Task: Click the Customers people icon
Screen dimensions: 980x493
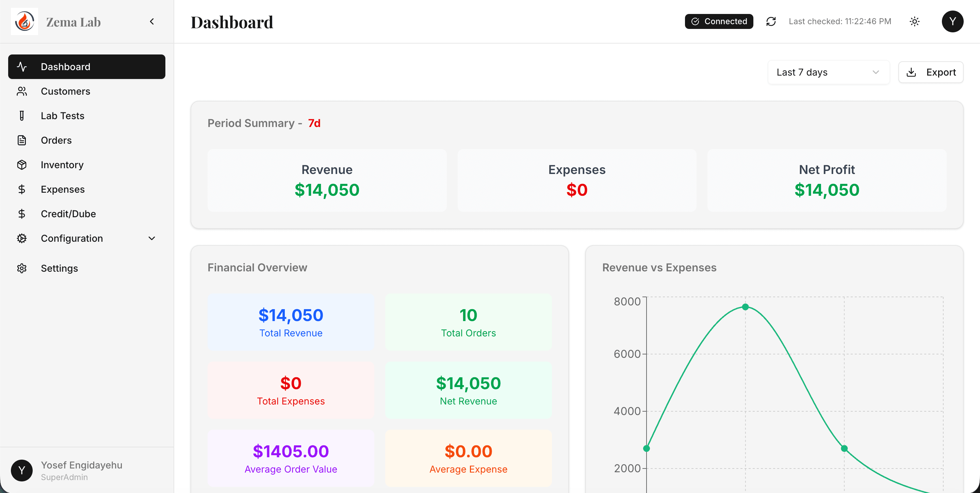Action: [x=22, y=91]
